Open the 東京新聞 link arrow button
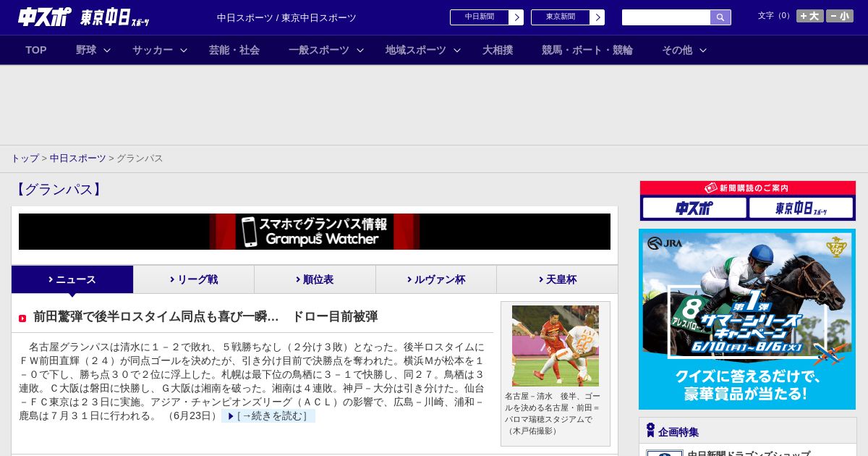Screen dimensions: 868x456 (597, 17)
